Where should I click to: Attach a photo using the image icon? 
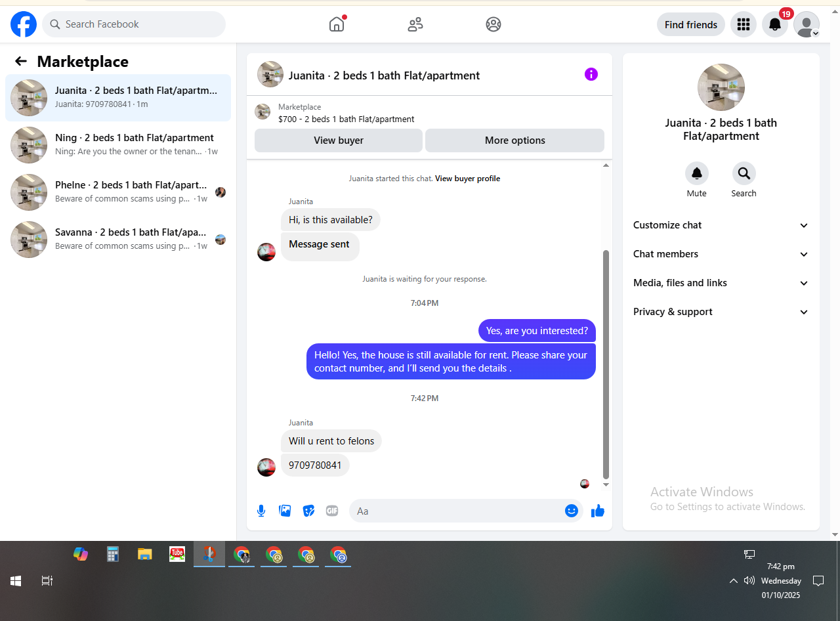click(x=285, y=511)
